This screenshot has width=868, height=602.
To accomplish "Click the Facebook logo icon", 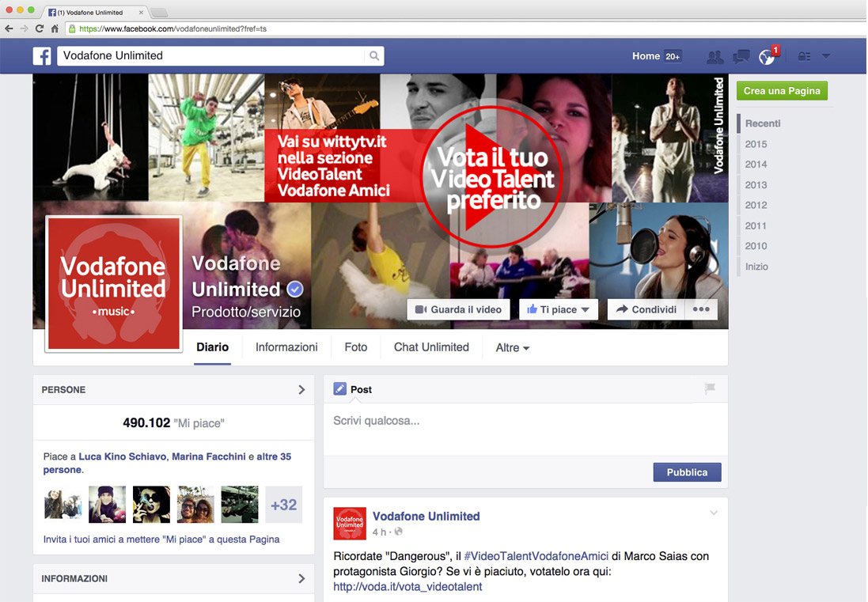I will click(x=42, y=56).
